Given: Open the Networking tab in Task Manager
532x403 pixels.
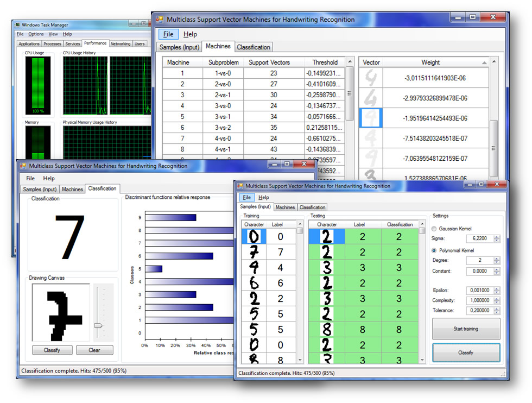Looking at the screenshot, I should [121, 43].
